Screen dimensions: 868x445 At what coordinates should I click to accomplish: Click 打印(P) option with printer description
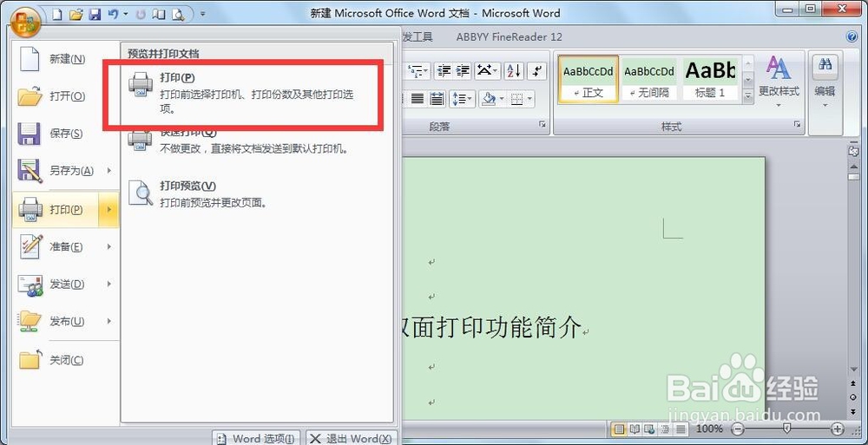click(257, 93)
